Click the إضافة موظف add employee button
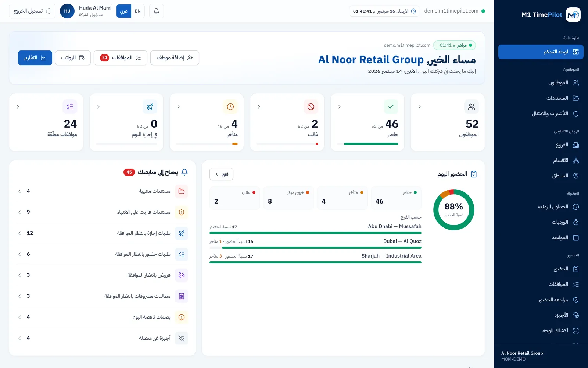This screenshot has width=588, height=368. click(175, 58)
